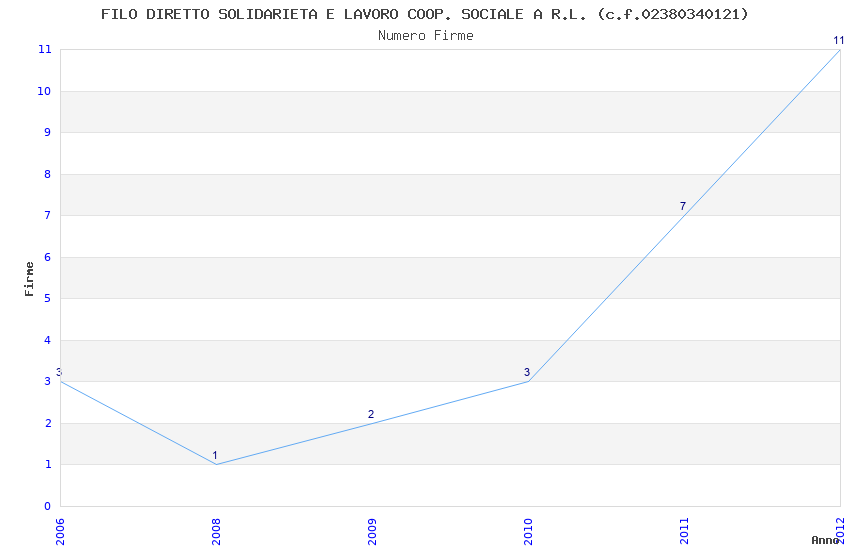
Task: Click the x-axis year label 2006
Action: pyautogui.click(x=60, y=532)
